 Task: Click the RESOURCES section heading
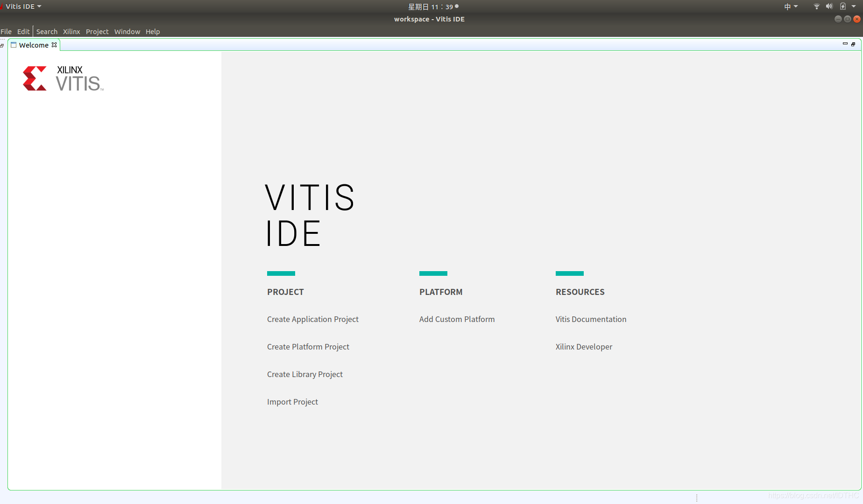click(580, 292)
